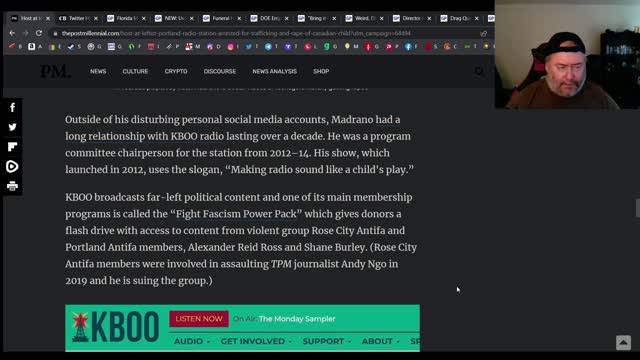Switch to the DOE Emp browser tab
Image resolution: width=640 pixels, height=360 pixels.
[269, 18]
